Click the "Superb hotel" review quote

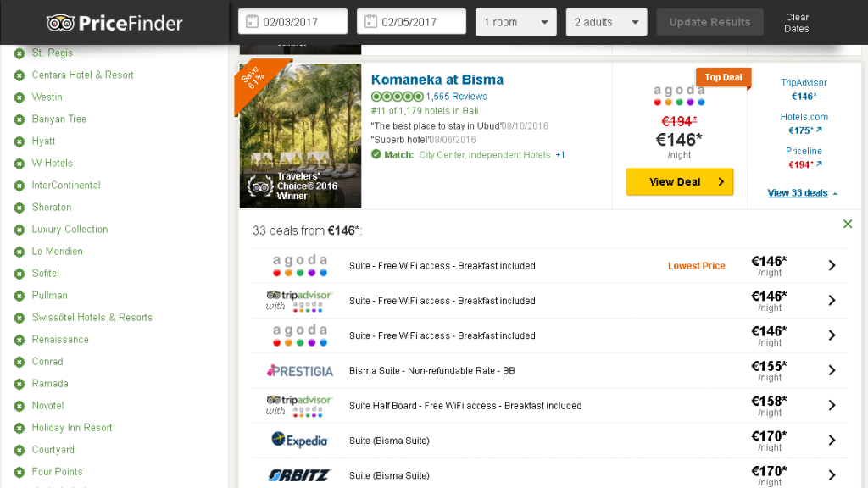[400, 140]
